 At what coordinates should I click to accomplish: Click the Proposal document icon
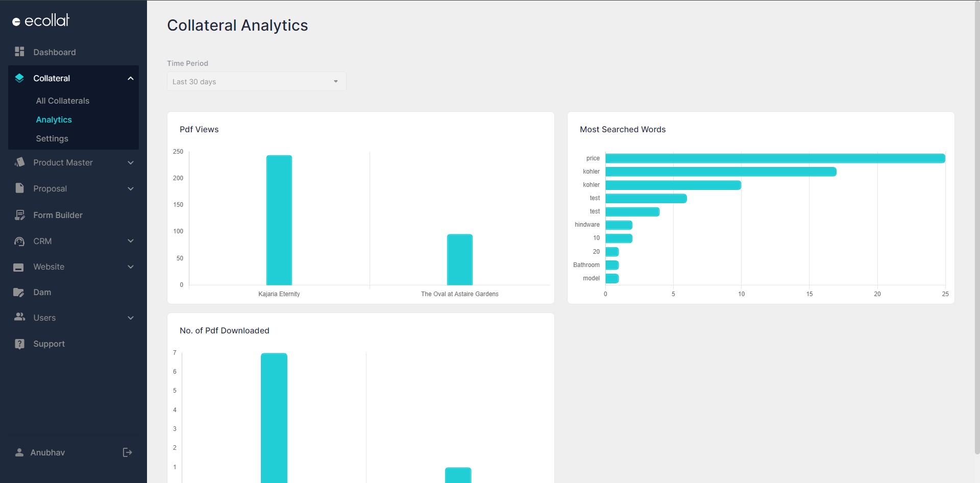[19, 188]
